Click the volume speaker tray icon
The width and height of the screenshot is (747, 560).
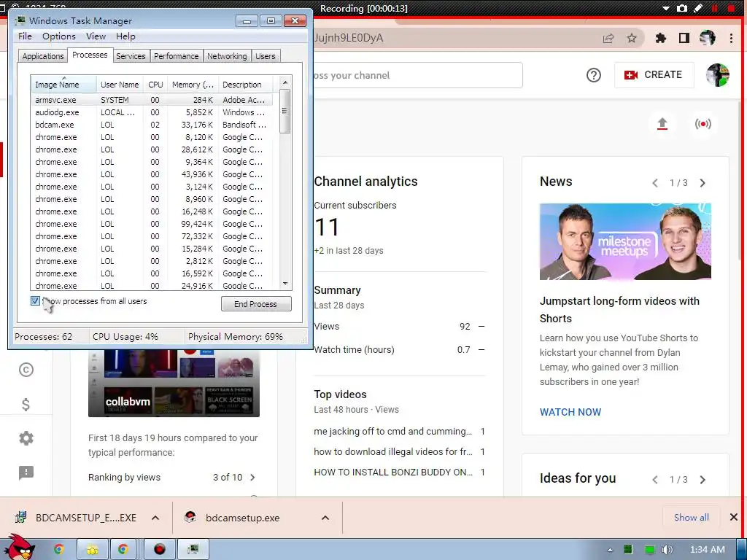click(667, 550)
